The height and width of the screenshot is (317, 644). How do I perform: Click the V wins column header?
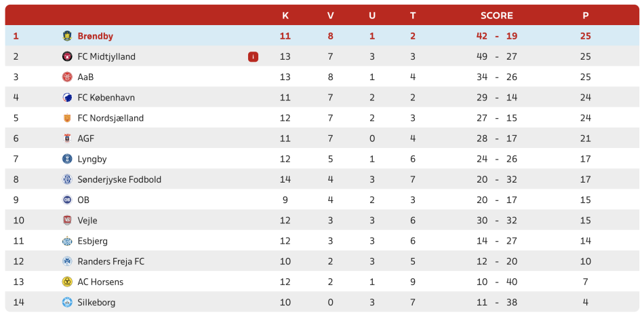[x=331, y=16]
